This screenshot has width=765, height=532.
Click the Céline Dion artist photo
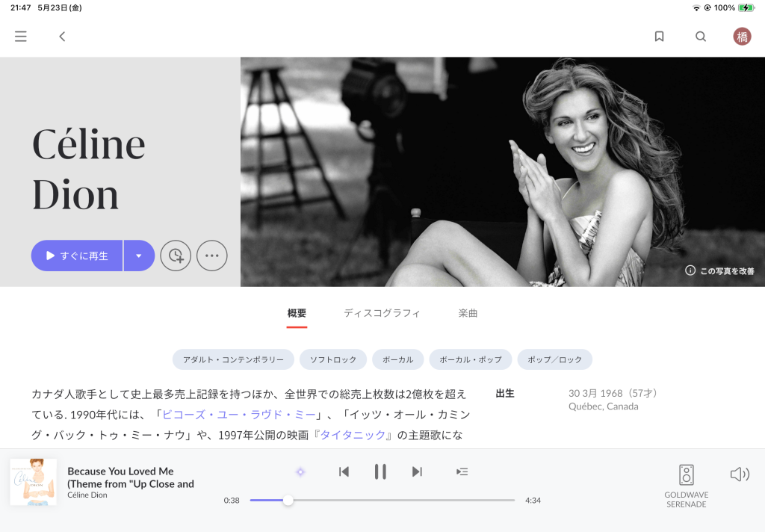tap(503, 172)
